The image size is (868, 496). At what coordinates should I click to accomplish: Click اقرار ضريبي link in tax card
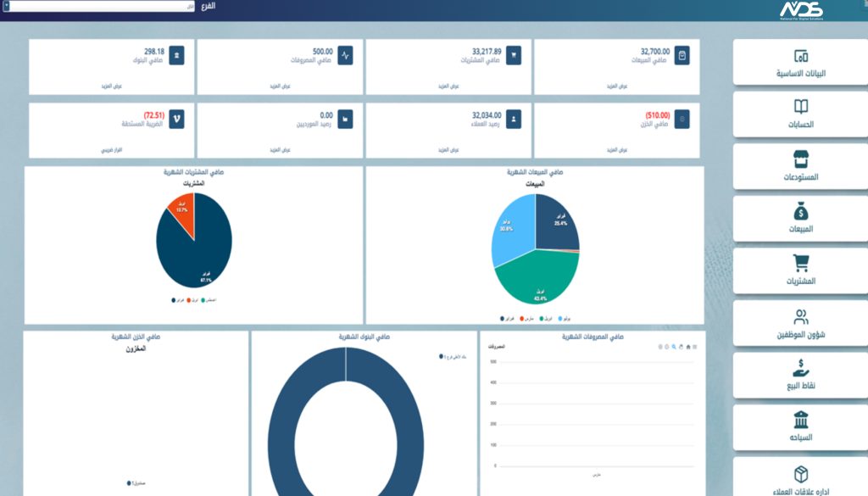pyautogui.click(x=112, y=150)
